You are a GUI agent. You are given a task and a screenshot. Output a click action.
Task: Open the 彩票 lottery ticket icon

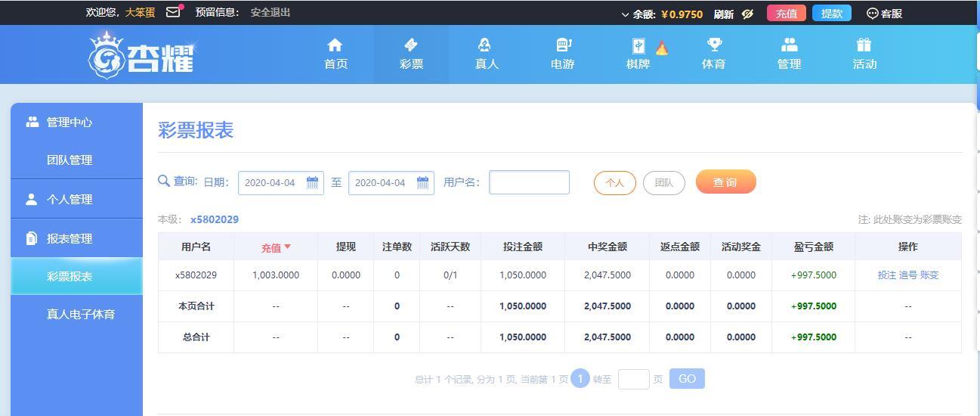(411, 45)
